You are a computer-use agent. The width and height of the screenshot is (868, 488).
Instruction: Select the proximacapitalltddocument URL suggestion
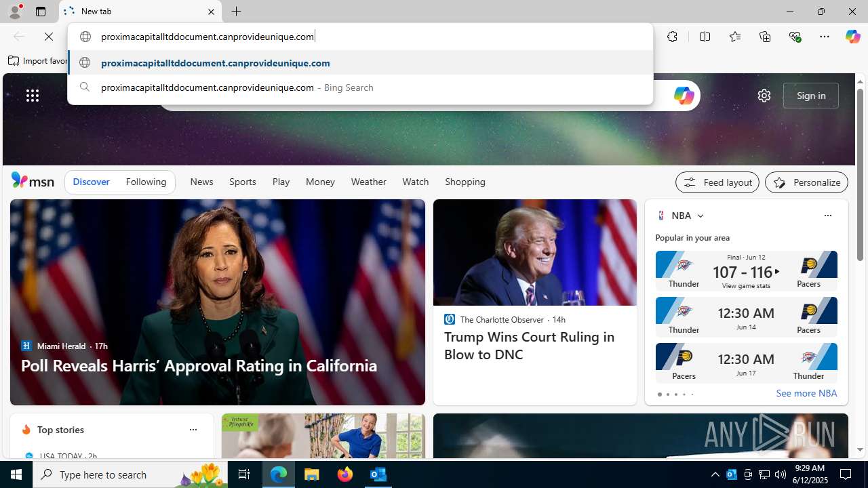click(x=360, y=62)
